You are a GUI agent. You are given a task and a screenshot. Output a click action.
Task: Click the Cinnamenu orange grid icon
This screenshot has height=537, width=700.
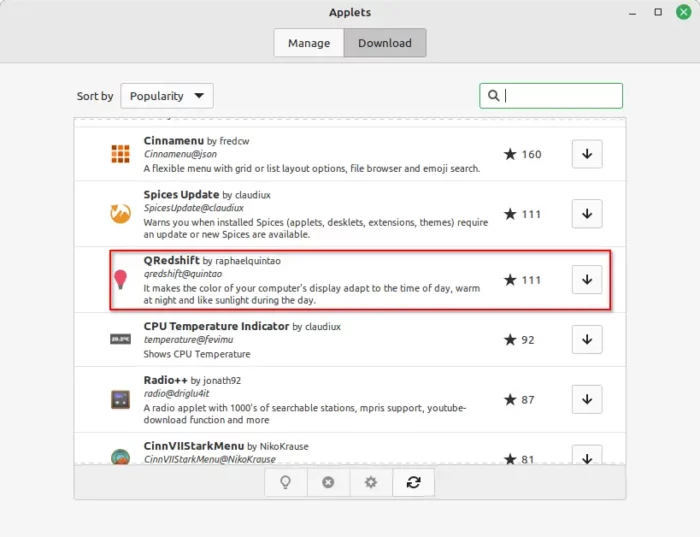point(121,154)
